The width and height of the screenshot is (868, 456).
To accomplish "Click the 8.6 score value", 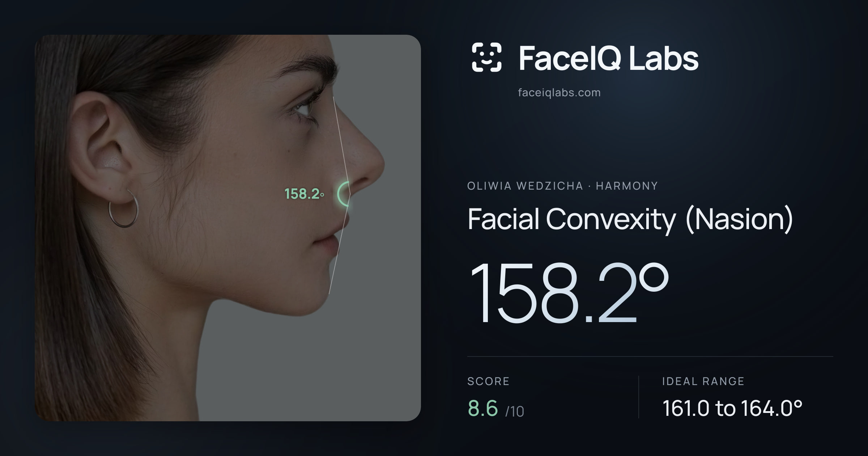I will 483,408.
